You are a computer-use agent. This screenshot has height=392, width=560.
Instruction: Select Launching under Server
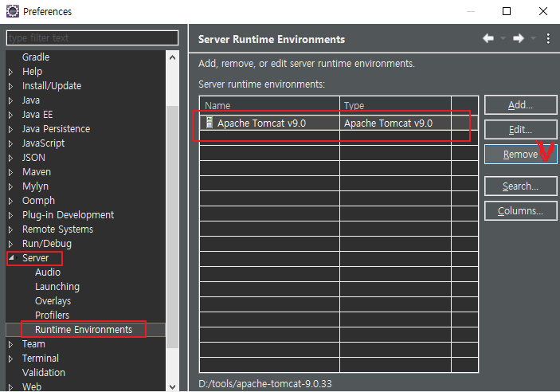[57, 287]
